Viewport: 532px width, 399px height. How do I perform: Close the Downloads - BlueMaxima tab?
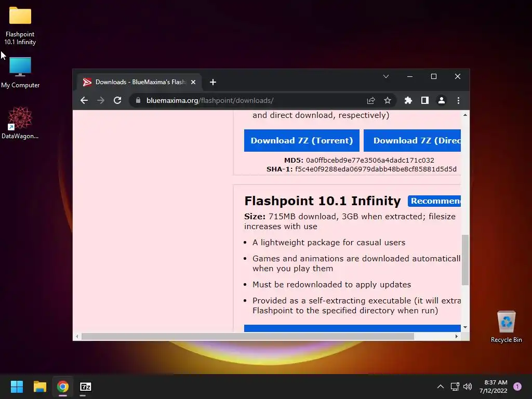tap(193, 82)
